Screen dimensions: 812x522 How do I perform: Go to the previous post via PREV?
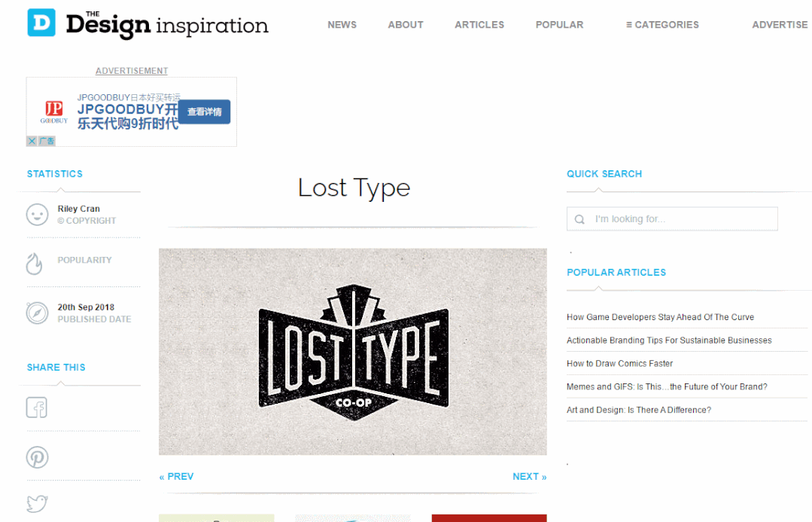(177, 476)
